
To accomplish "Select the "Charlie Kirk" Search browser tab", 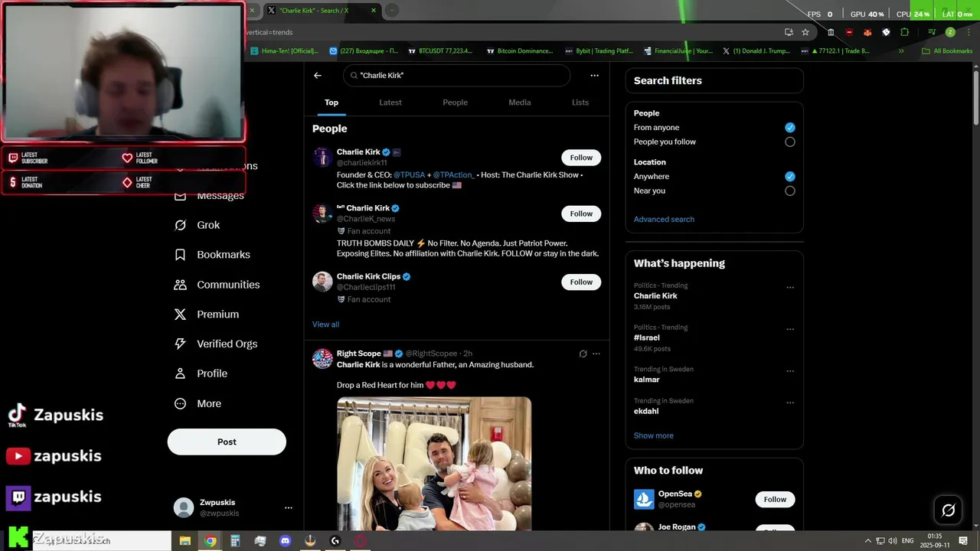I will (321, 11).
